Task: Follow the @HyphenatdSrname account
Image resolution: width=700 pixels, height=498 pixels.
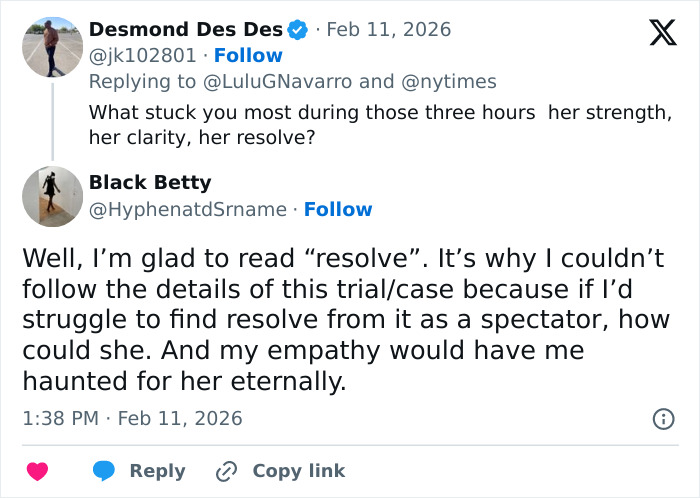Action: point(338,209)
